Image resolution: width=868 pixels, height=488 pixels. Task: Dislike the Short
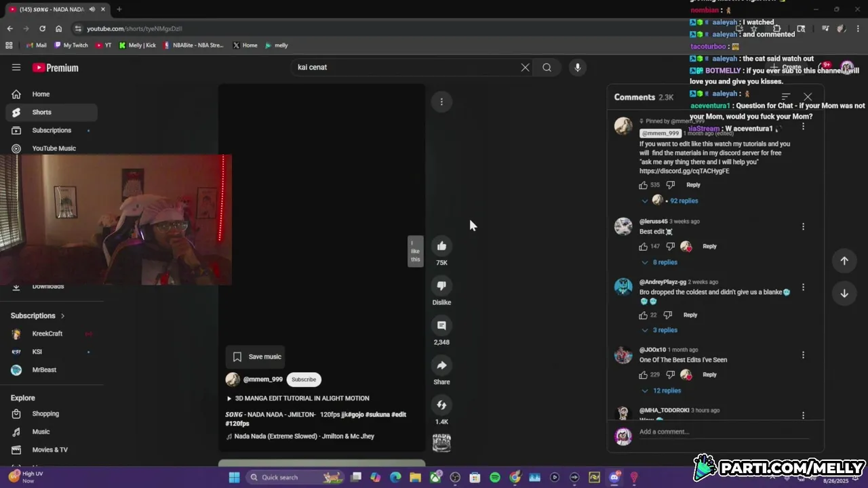[441, 285]
